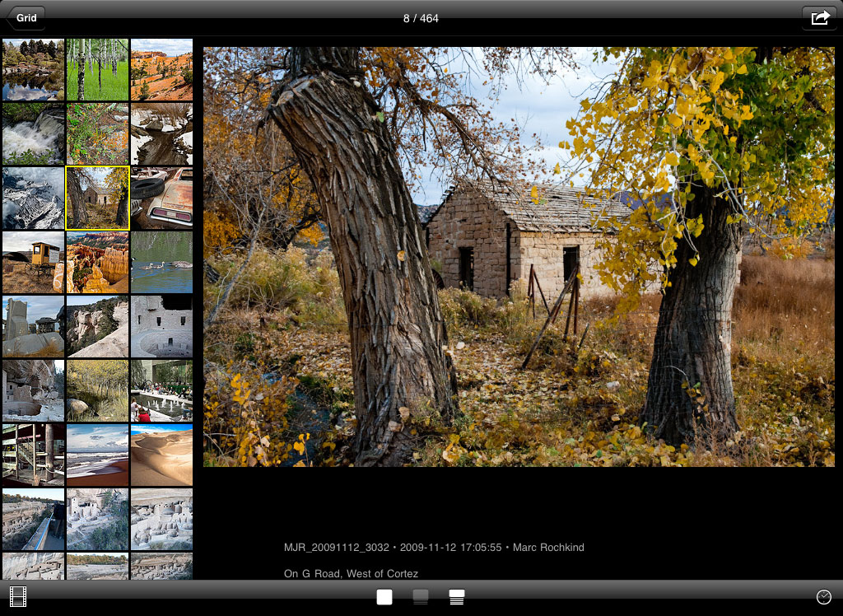Open the share/export menu
The image size is (843, 616).
coord(819,18)
